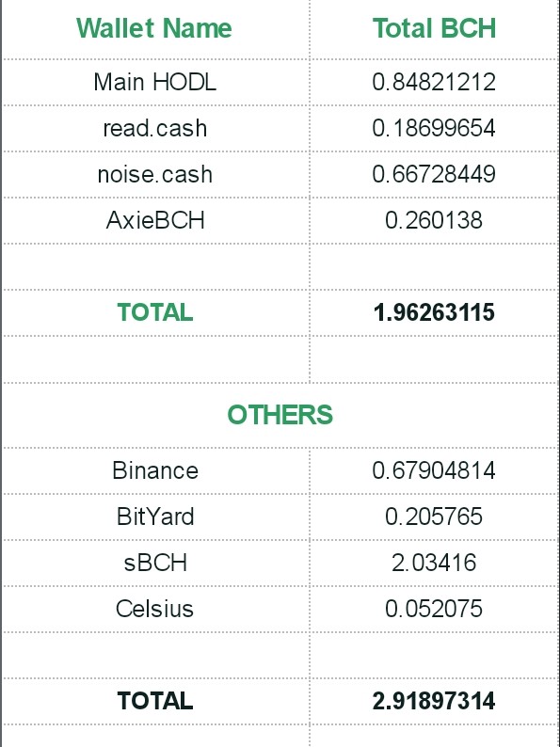Select the Binance cell

pos(155,470)
